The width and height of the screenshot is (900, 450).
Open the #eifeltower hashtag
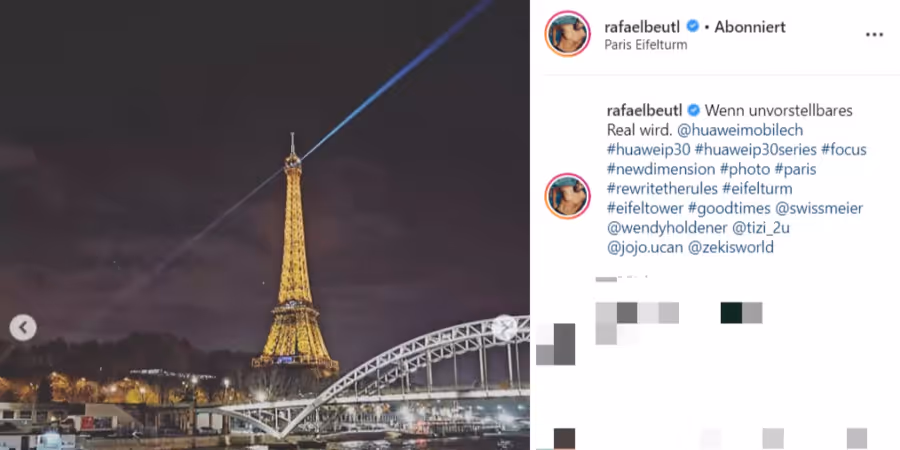click(x=647, y=208)
